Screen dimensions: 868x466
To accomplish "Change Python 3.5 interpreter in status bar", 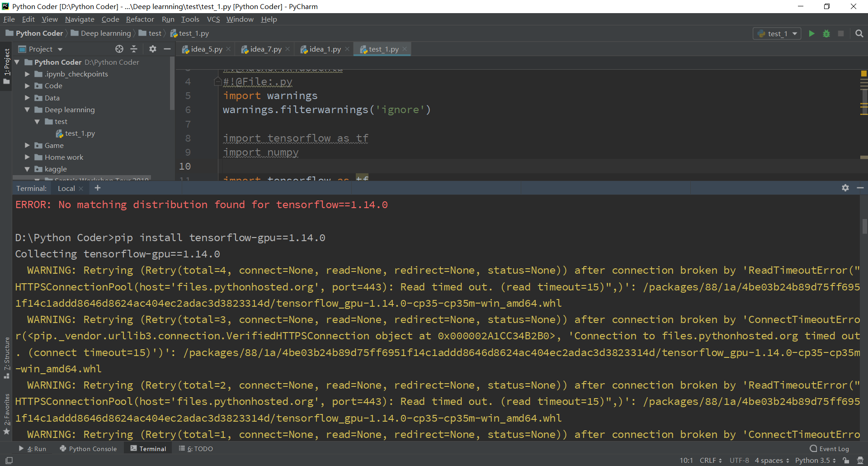I will tap(815, 461).
